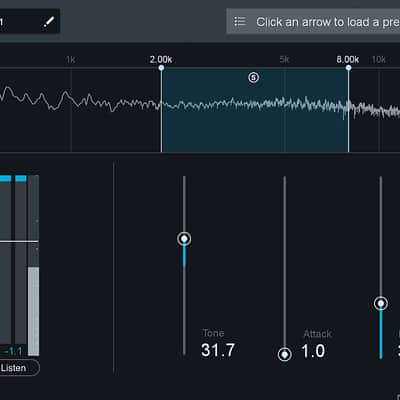400x400 pixels.
Task: Open the preset list icon
Action: pyautogui.click(x=240, y=22)
